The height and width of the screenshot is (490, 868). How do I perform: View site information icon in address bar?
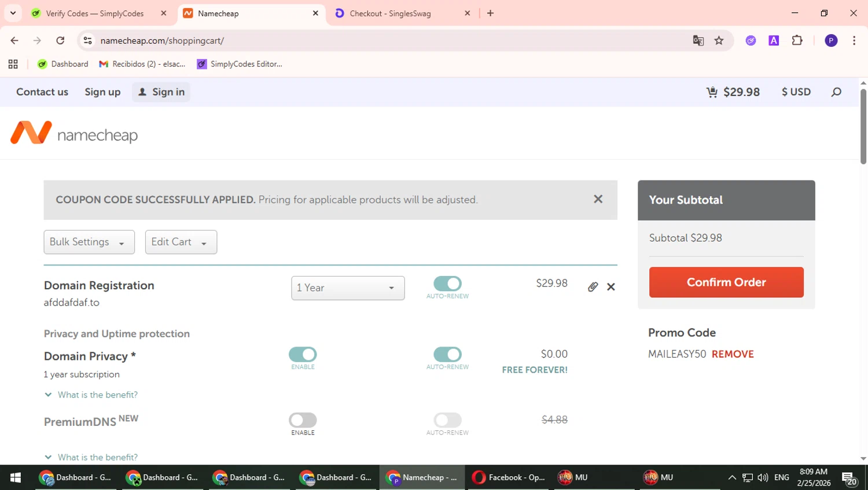(x=88, y=40)
